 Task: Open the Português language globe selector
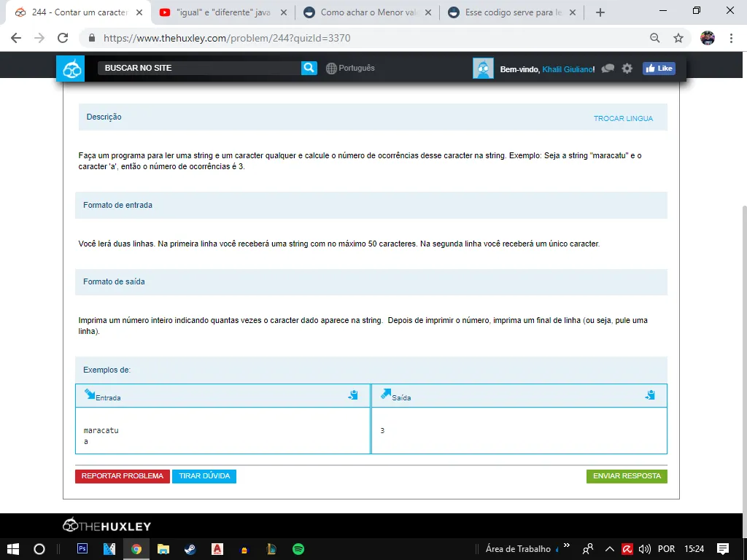click(x=350, y=68)
